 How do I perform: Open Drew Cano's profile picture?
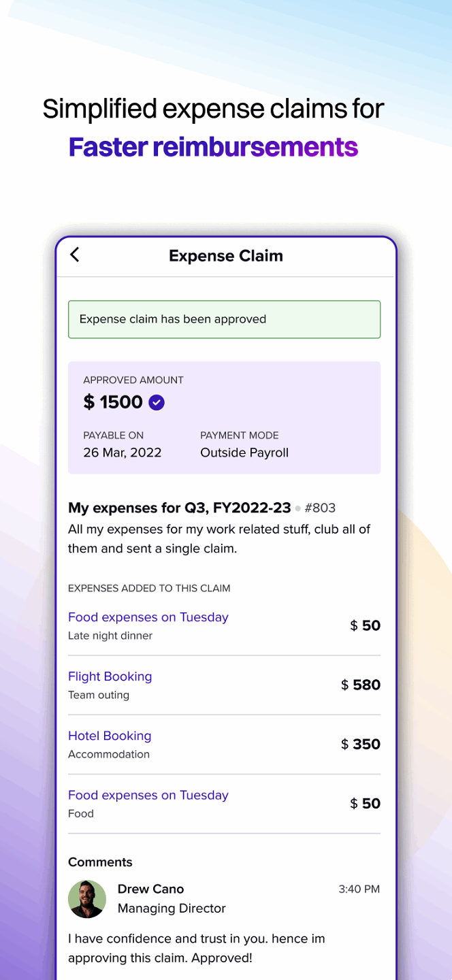point(87,899)
